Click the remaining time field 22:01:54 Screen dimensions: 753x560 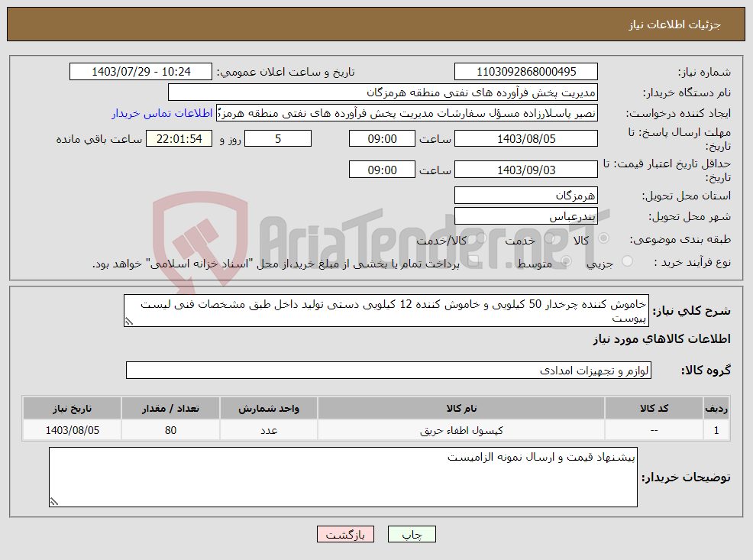pyautogui.click(x=179, y=139)
